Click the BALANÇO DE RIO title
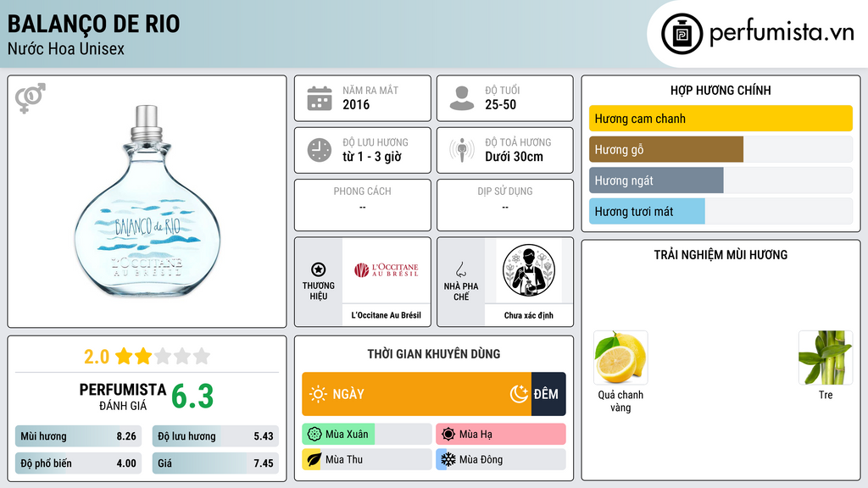 pos(93,24)
